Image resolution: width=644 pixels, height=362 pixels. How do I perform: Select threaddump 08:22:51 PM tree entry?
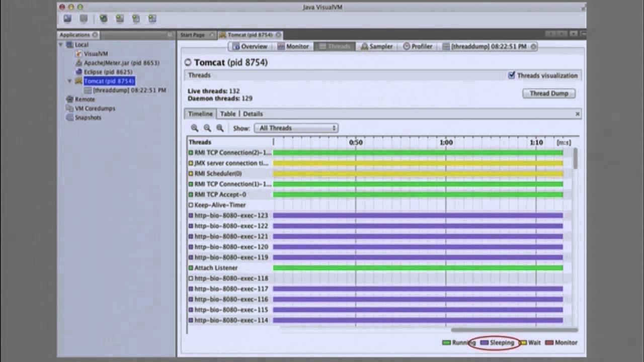click(129, 90)
